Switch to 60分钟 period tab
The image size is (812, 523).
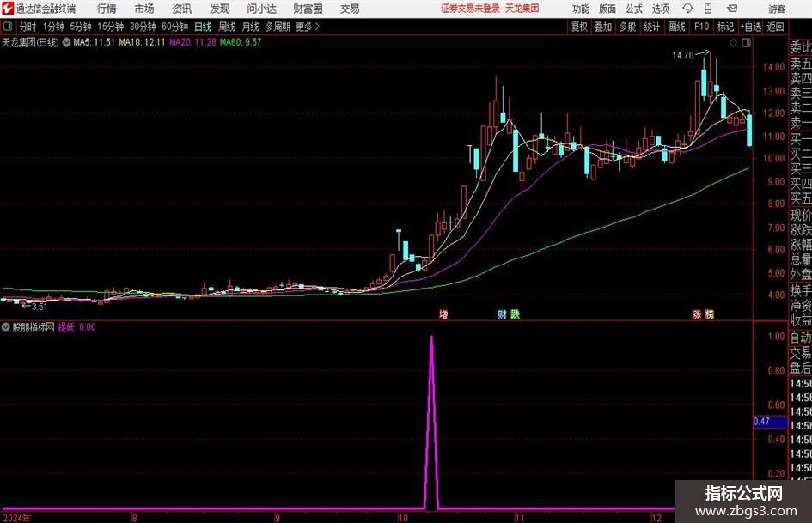(x=174, y=27)
